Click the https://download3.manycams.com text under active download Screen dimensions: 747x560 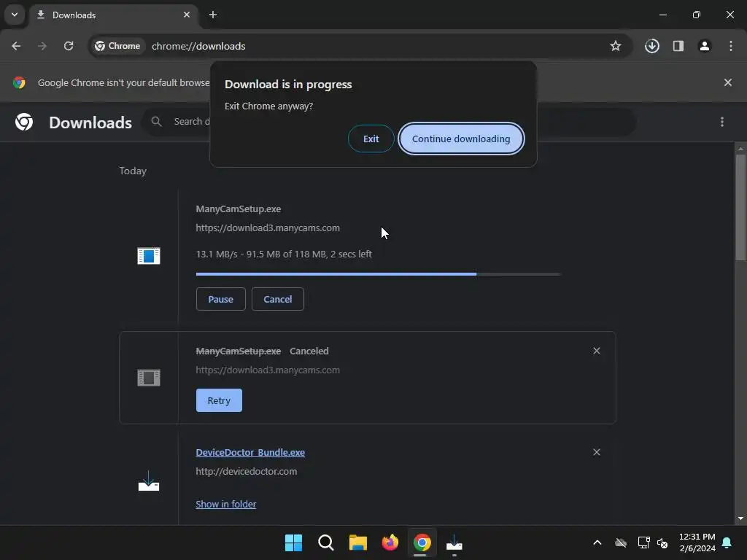pos(268,228)
